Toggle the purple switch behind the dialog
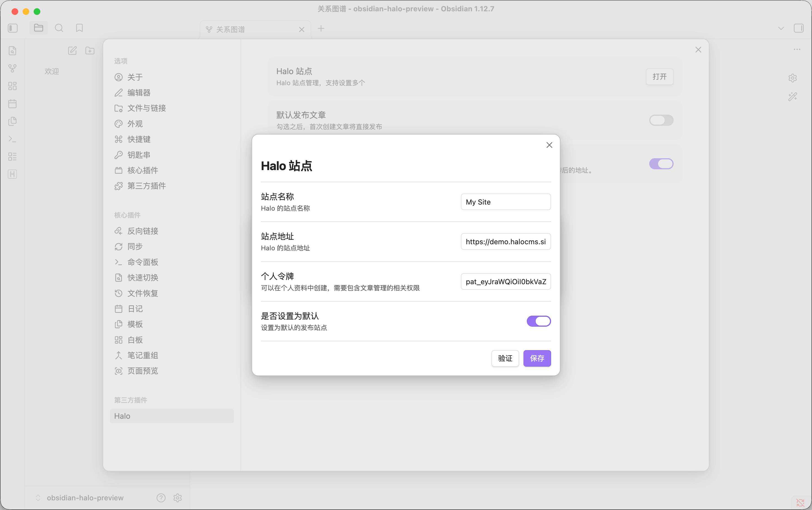 coord(661,164)
